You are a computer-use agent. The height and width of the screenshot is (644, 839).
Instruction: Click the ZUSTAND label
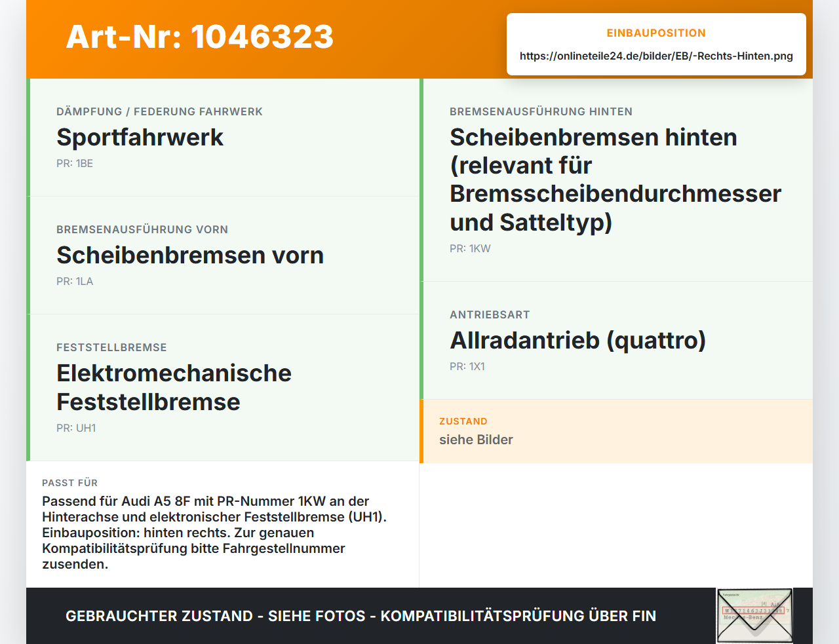coord(463,421)
